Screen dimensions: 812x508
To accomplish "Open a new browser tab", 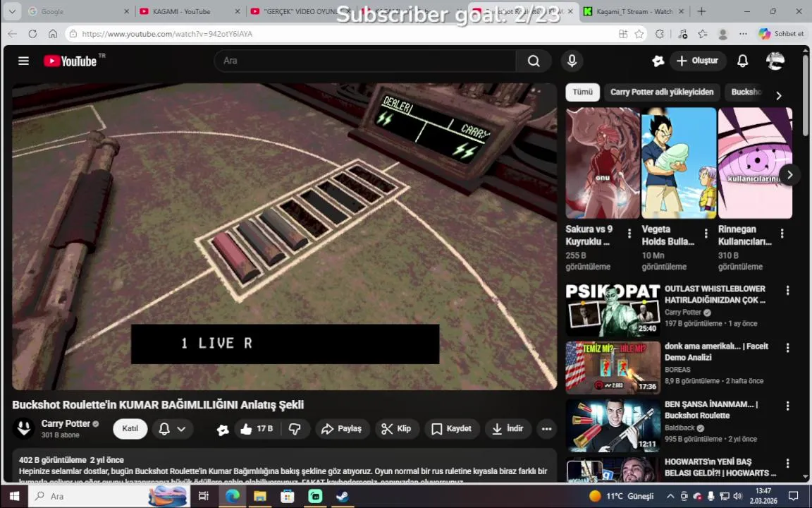I will click(701, 11).
